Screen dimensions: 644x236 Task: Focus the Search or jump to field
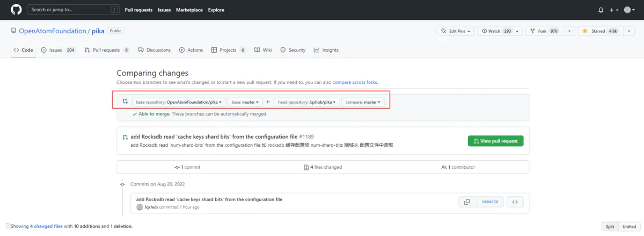click(74, 10)
